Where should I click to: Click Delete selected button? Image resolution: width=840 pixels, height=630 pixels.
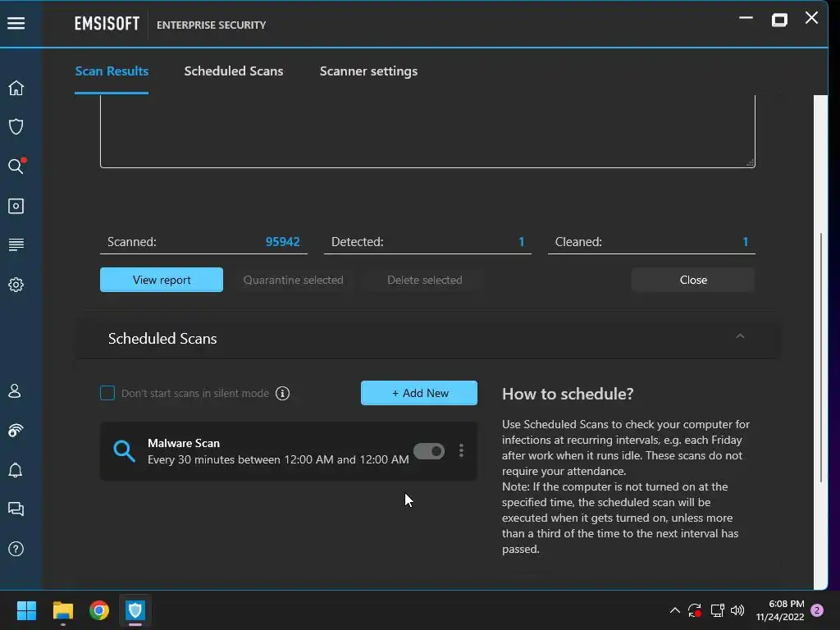coord(425,280)
